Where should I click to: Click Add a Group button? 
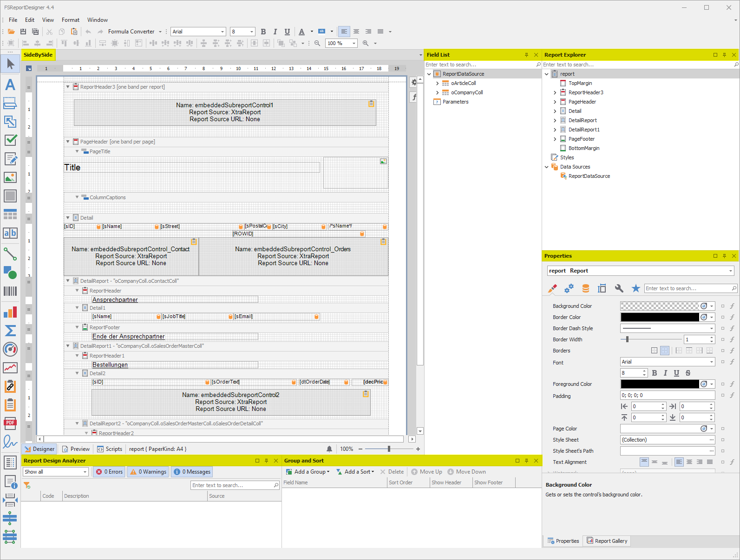(308, 472)
